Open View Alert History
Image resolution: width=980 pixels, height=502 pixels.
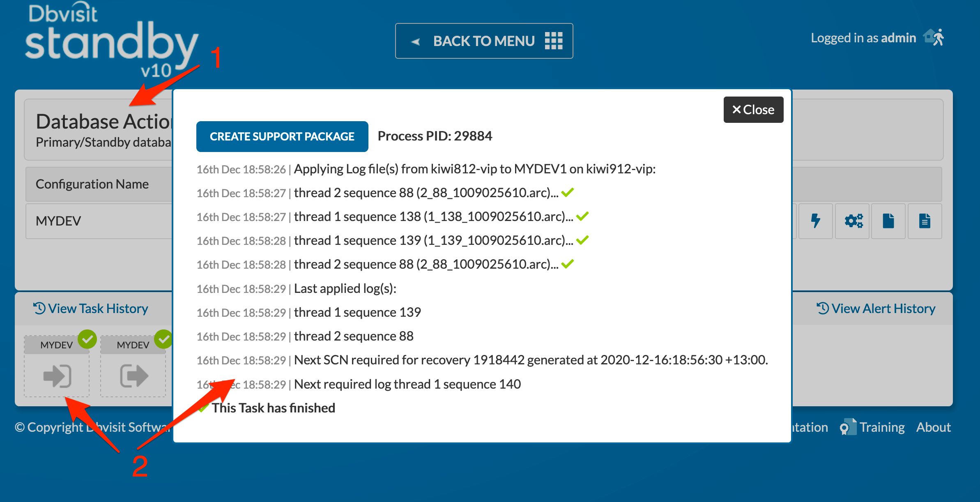click(876, 309)
